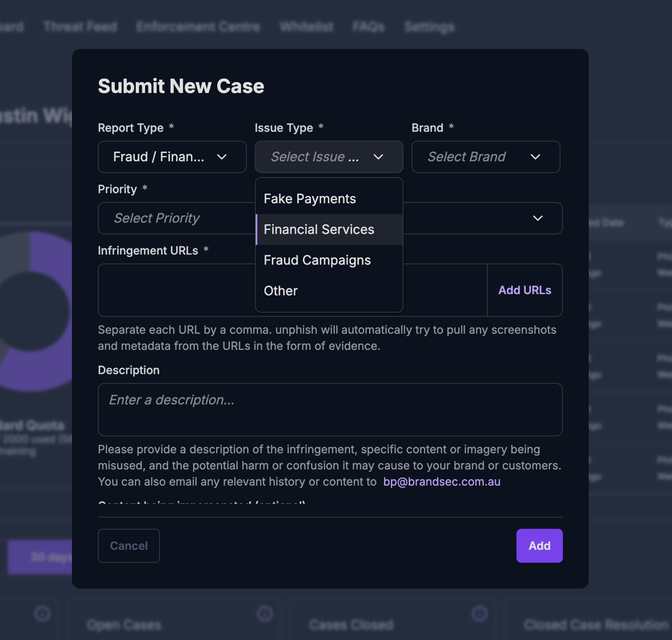672x640 pixels.
Task: Click the chevron arrow in Brand field
Action: click(x=535, y=157)
